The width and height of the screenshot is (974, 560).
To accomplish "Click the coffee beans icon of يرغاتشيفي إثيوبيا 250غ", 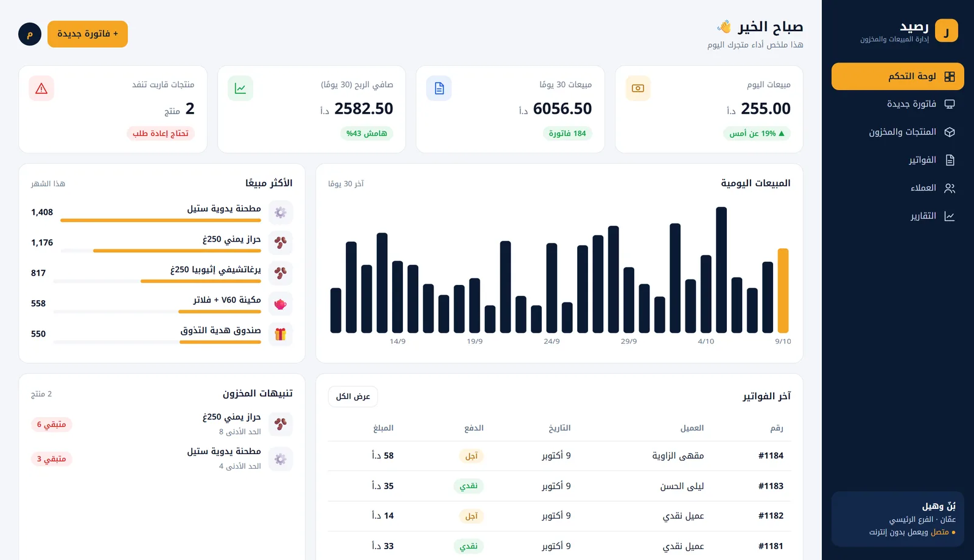I will (280, 273).
